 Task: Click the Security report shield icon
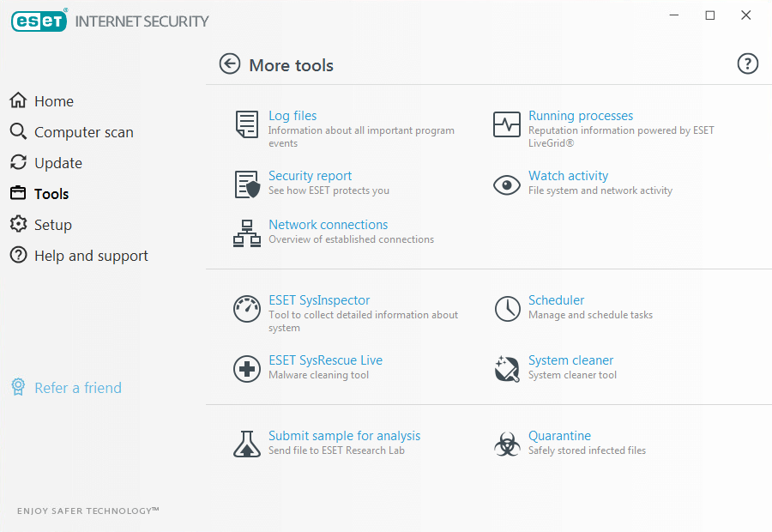[247, 184]
